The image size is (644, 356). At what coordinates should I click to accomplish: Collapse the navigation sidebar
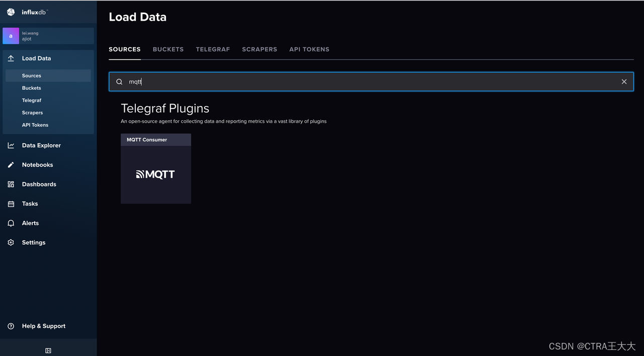coord(48,350)
